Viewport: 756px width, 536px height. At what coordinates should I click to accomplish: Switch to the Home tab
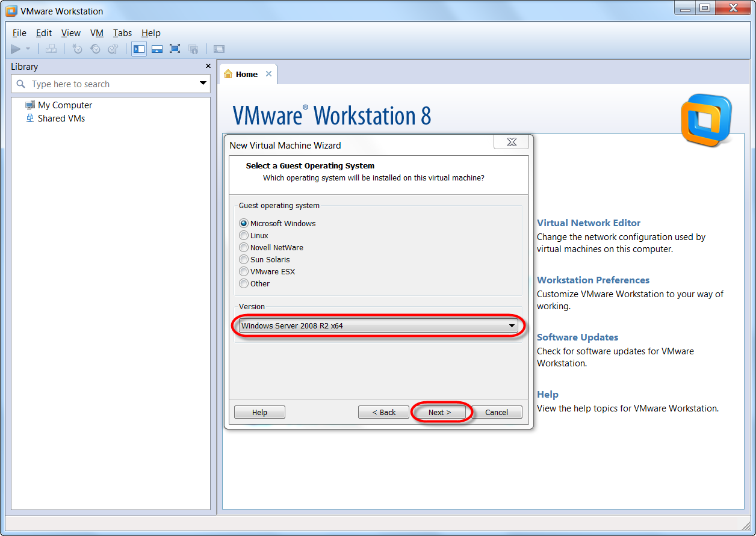pos(247,74)
